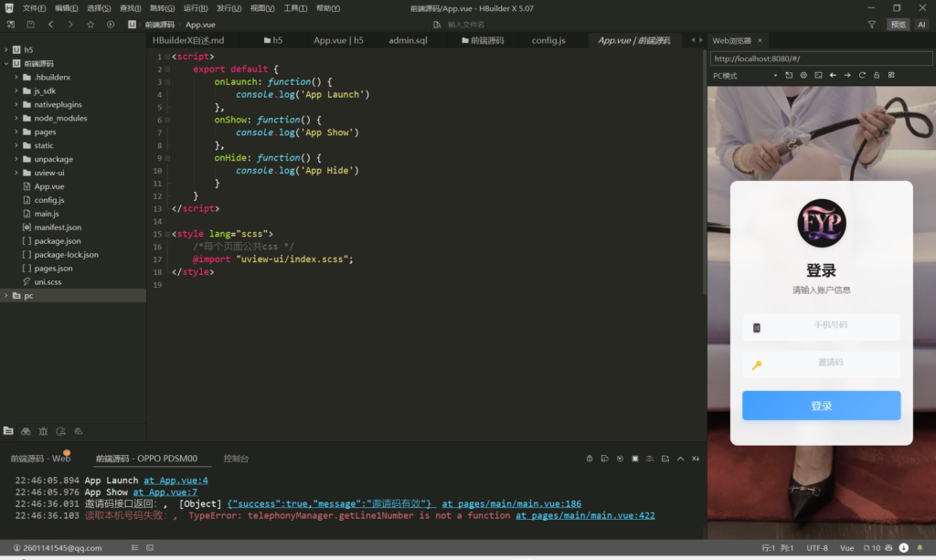Switch to the 控制台 console tab
The width and height of the screenshot is (936, 560).
[236, 459]
